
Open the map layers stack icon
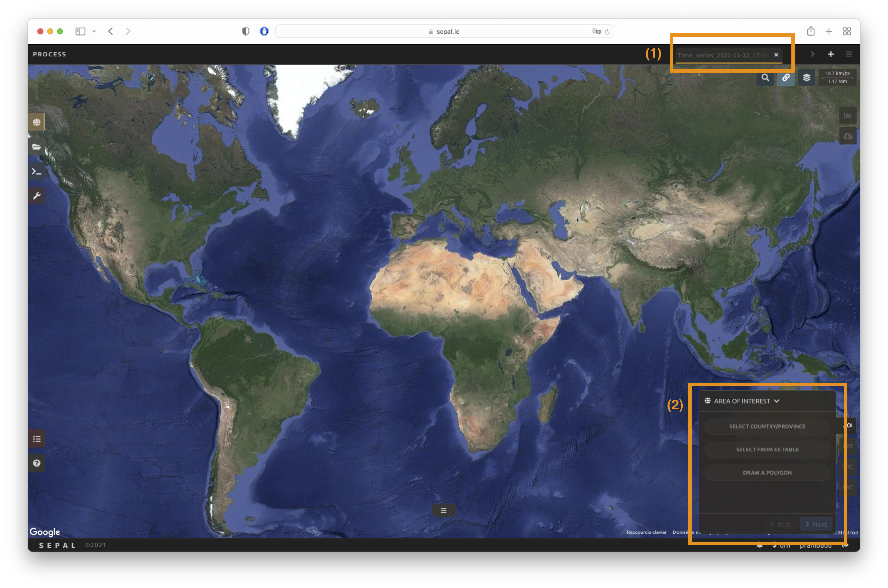tap(806, 78)
